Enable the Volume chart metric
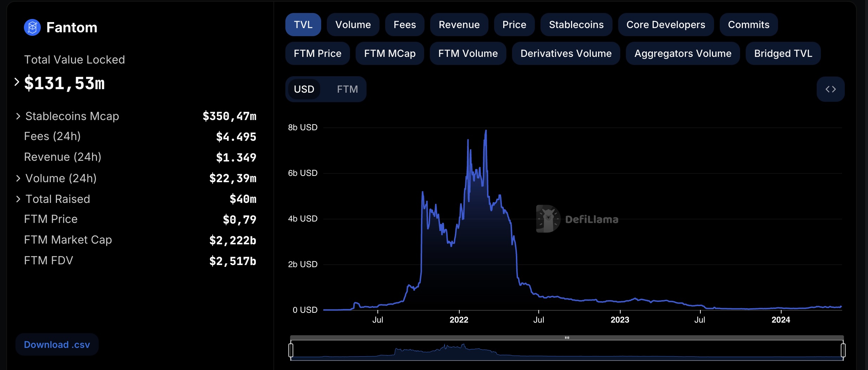Image resolution: width=868 pixels, height=370 pixels. 353,25
